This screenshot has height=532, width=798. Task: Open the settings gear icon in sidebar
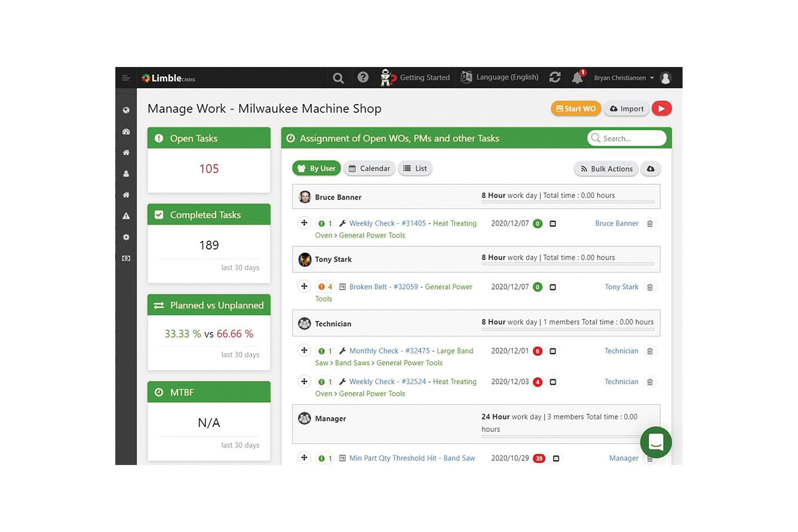pos(126,237)
